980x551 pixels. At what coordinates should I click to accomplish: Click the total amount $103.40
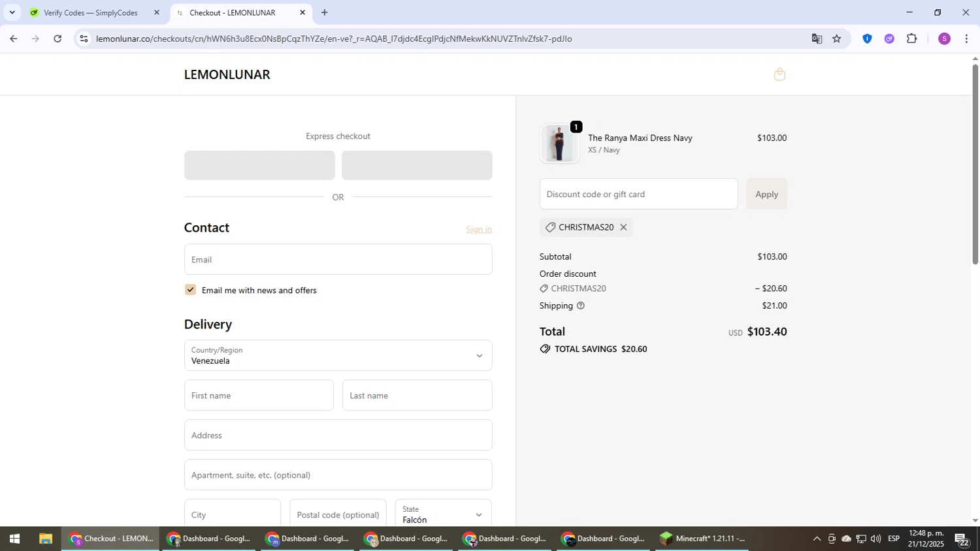pos(767,332)
